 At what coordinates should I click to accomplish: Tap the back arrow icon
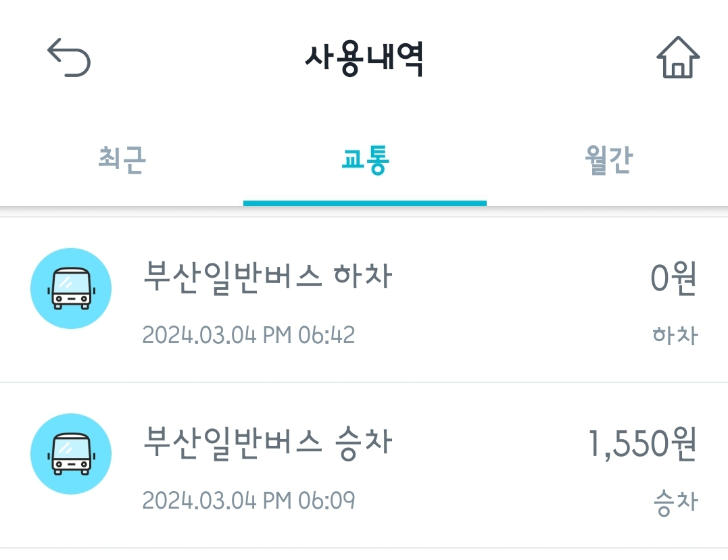click(x=68, y=57)
